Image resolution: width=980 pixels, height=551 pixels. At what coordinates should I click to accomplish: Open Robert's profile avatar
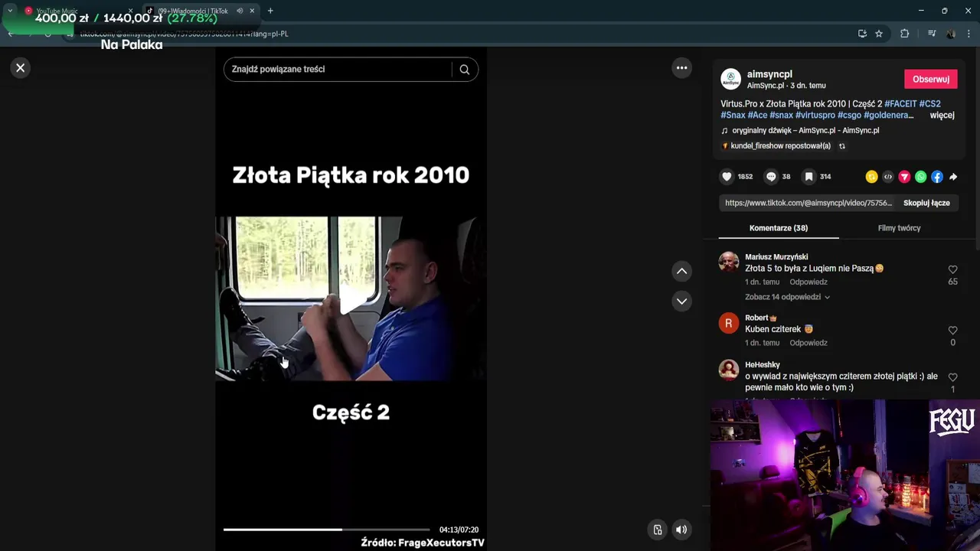pyautogui.click(x=729, y=323)
